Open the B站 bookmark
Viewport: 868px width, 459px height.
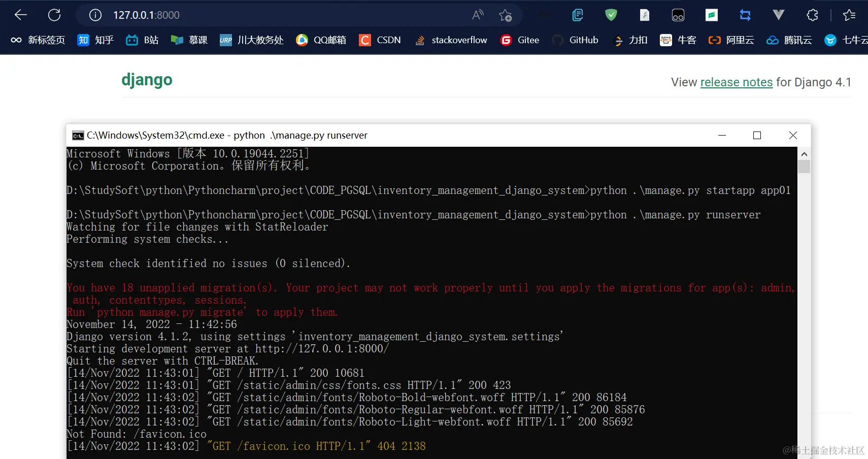tap(142, 40)
